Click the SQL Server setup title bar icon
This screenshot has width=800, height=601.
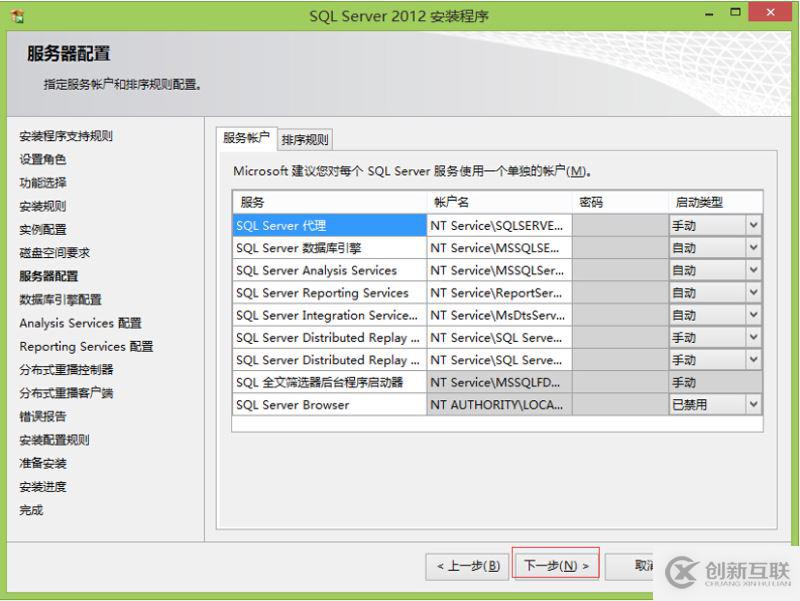17,16
